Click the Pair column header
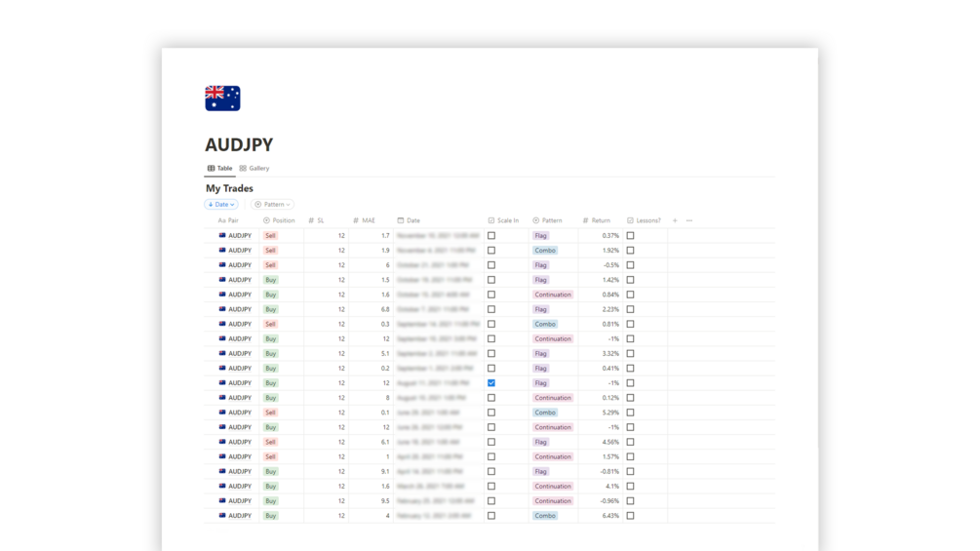Screen dimensions: 980x551 [x=229, y=220]
